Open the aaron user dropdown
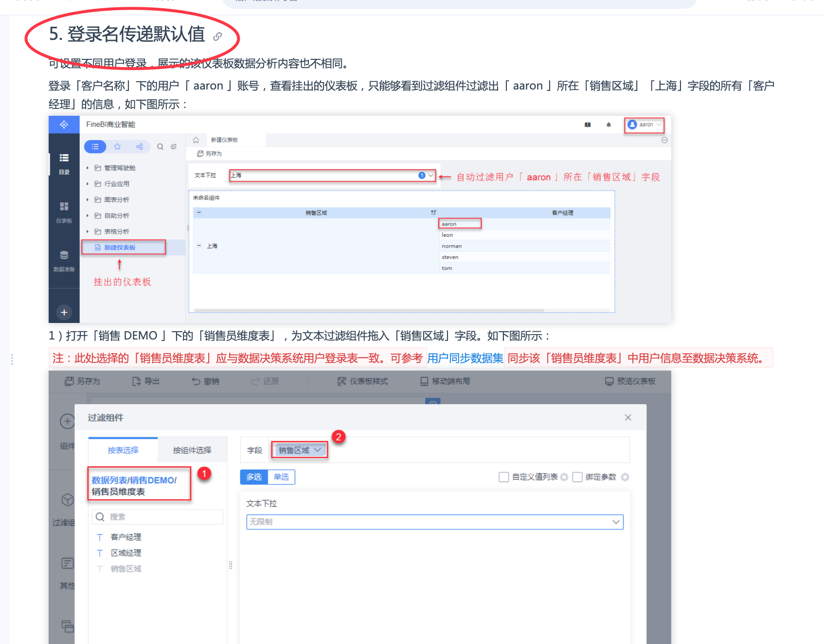The width and height of the screenshot is (823, 644). [x=644, y=125]
